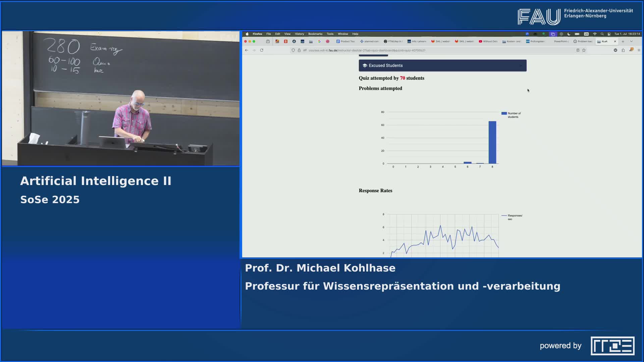The height and width of the screenshot is (362, 644).
Task: Open Control Center in the menu bar
Action: click(609, 34)
